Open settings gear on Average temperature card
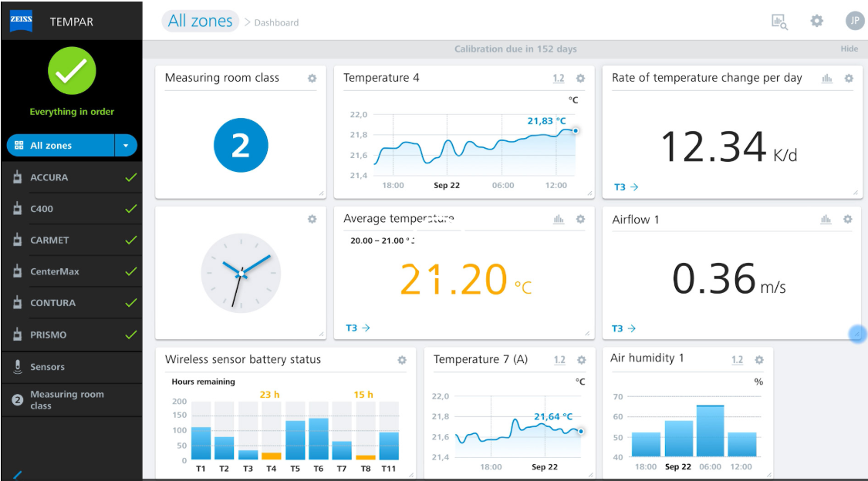This screenshot has width=868, height=481. [580, 219]
